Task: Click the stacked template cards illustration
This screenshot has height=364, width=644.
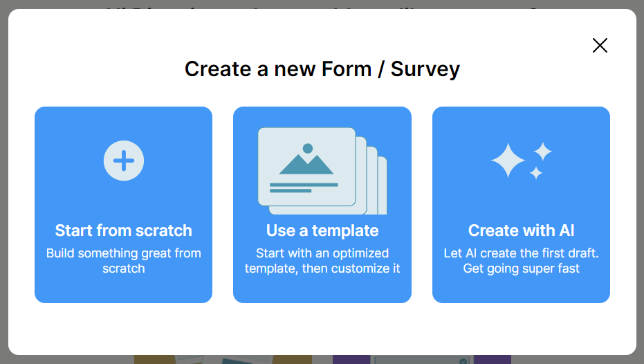Action: pos(322,170)
